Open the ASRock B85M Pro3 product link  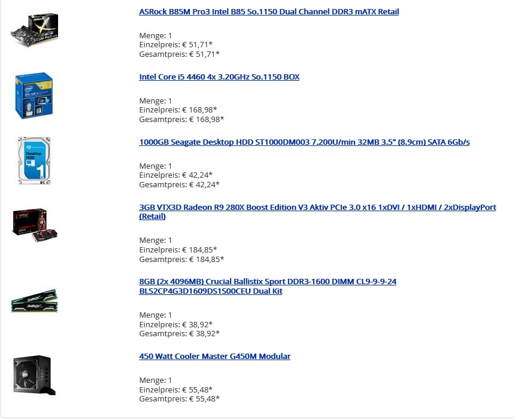(x=269, y=11)
